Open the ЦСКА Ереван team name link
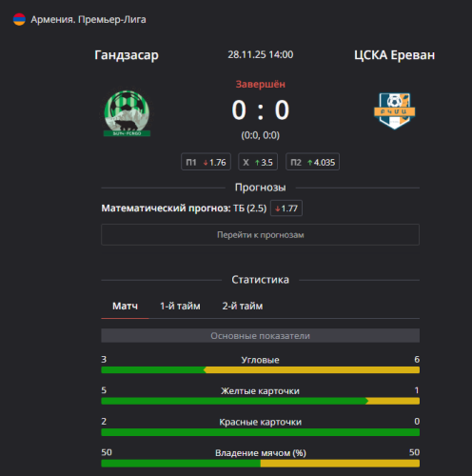The image size is (472, 476). (394, 55)
